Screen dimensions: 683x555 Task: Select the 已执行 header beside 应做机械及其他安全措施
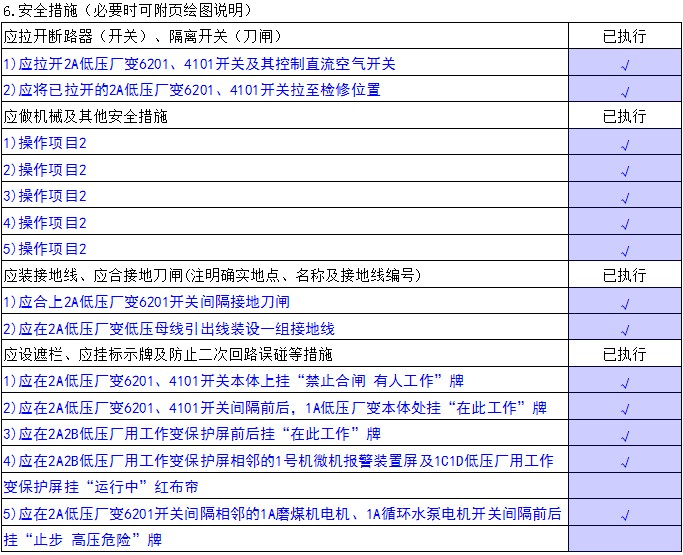624,116
